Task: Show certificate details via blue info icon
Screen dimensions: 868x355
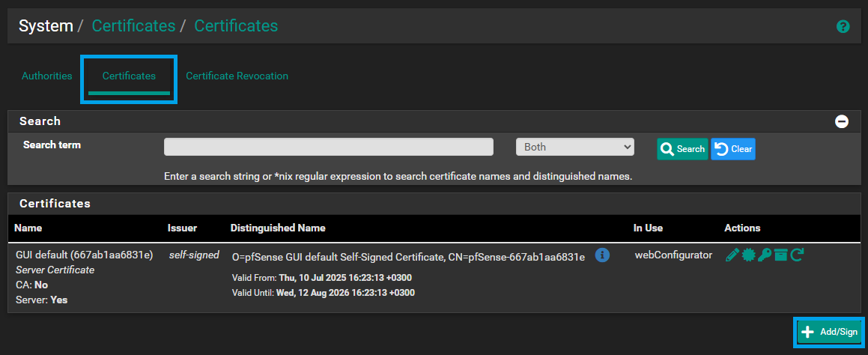Action: (602, 255)
